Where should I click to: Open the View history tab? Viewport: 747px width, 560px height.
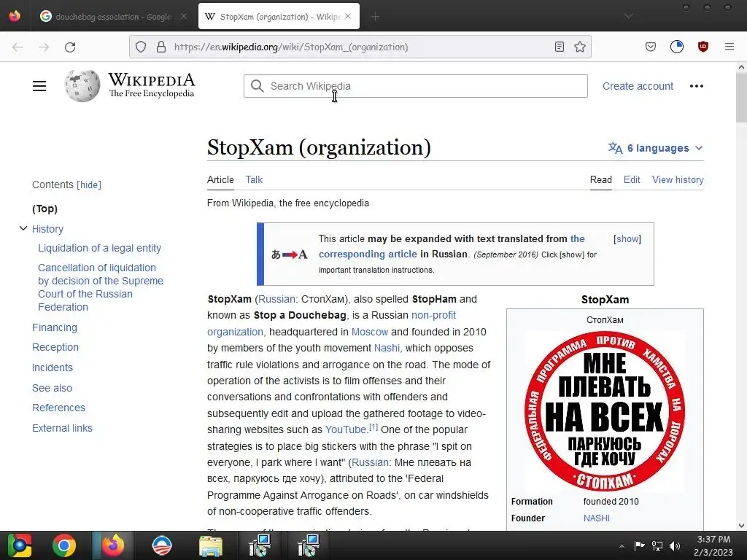pos(678,179)
